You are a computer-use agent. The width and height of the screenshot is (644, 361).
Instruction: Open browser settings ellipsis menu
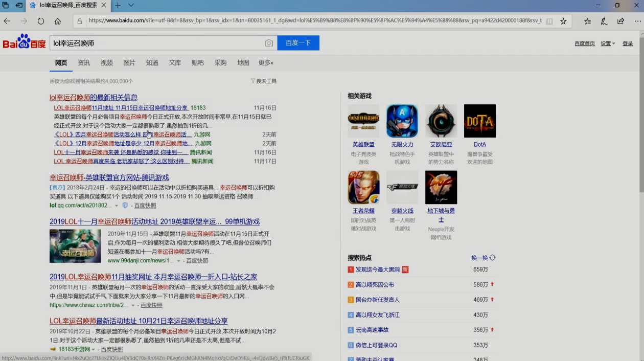[x=637, y=21]
